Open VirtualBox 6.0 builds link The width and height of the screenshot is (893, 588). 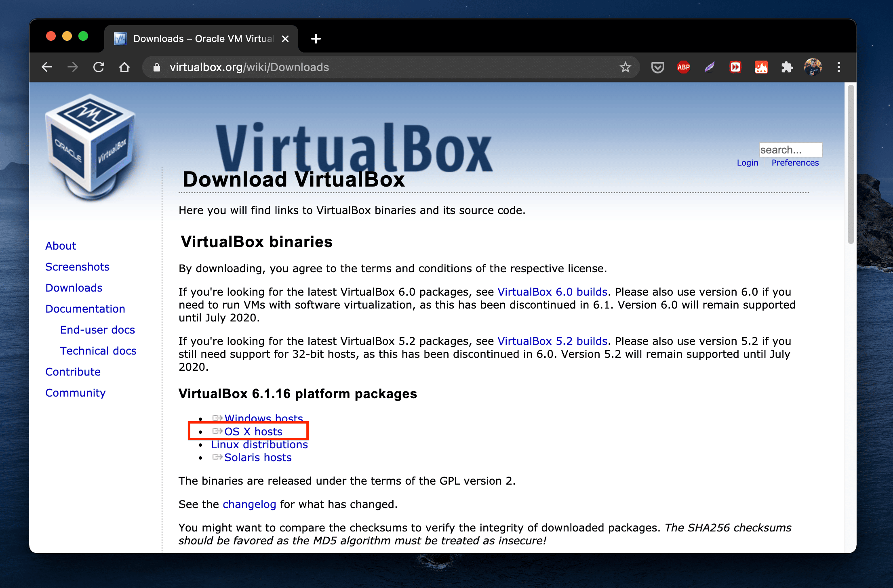(x=552, y=292)
